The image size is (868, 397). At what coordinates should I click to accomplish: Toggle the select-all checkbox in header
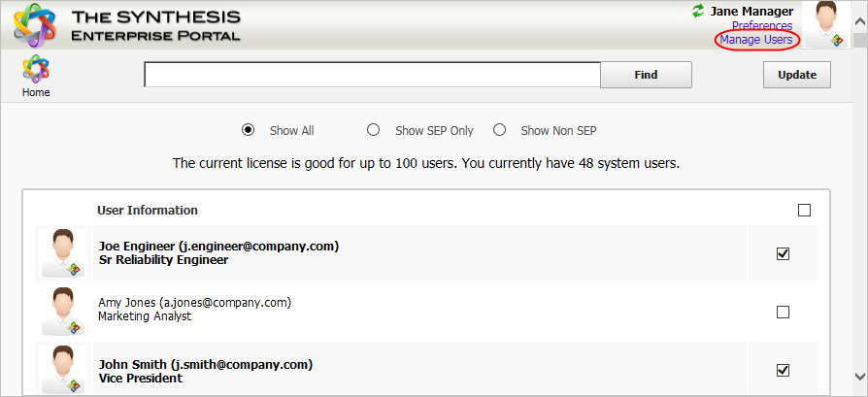coord(804,210)
